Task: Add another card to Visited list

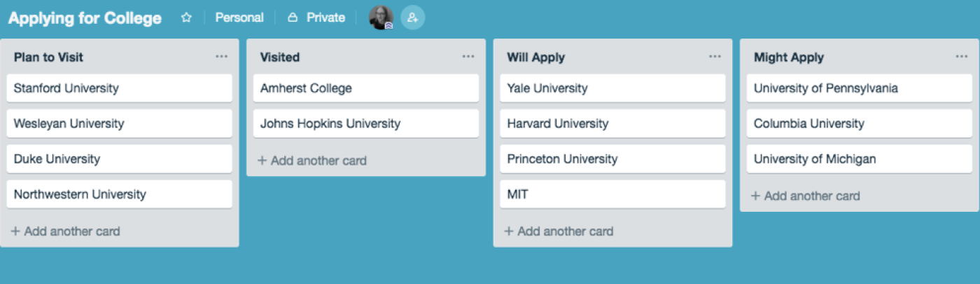Action: point(312,161)
